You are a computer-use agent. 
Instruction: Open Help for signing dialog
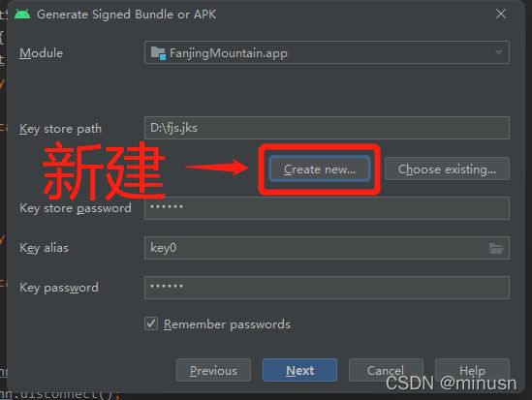tap(472, 370)
